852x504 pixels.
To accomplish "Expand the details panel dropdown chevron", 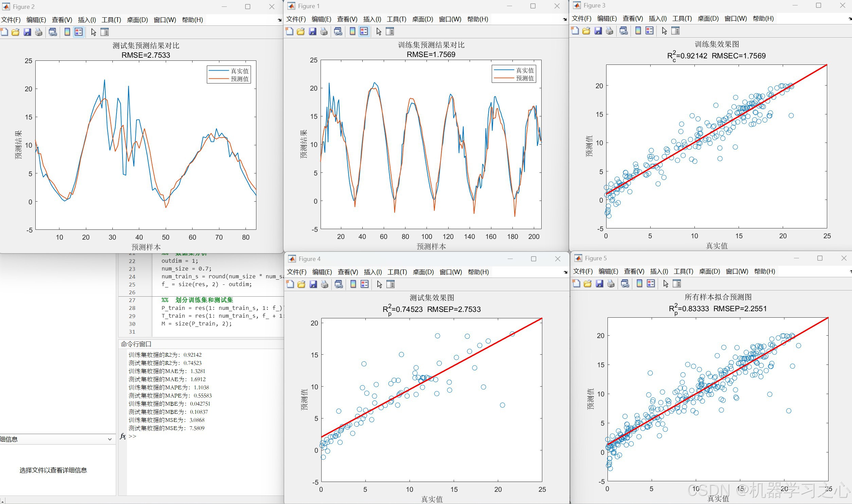I will [x=110, y=439].
